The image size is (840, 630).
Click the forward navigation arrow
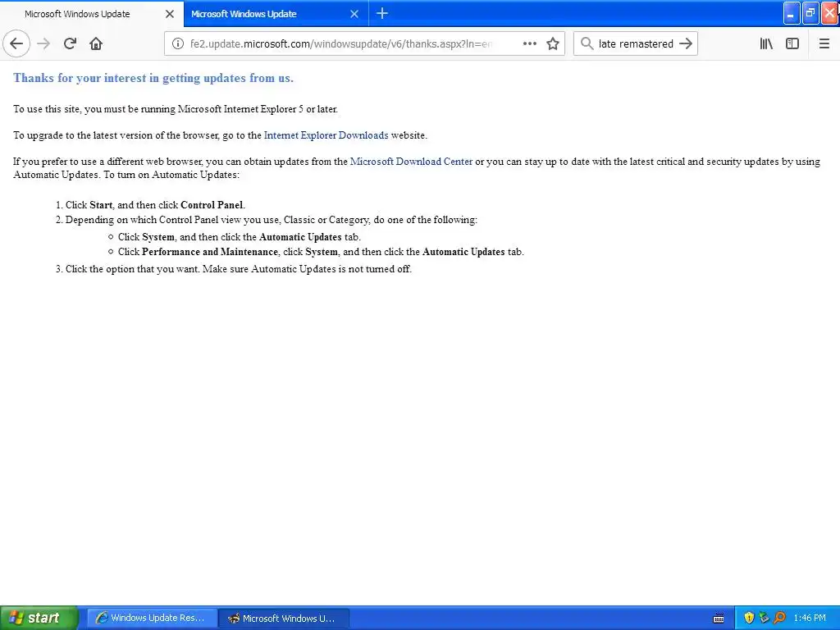tap(43, 44)
